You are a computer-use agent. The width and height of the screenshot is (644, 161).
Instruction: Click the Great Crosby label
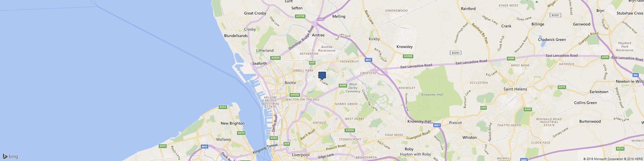[255, 13]
